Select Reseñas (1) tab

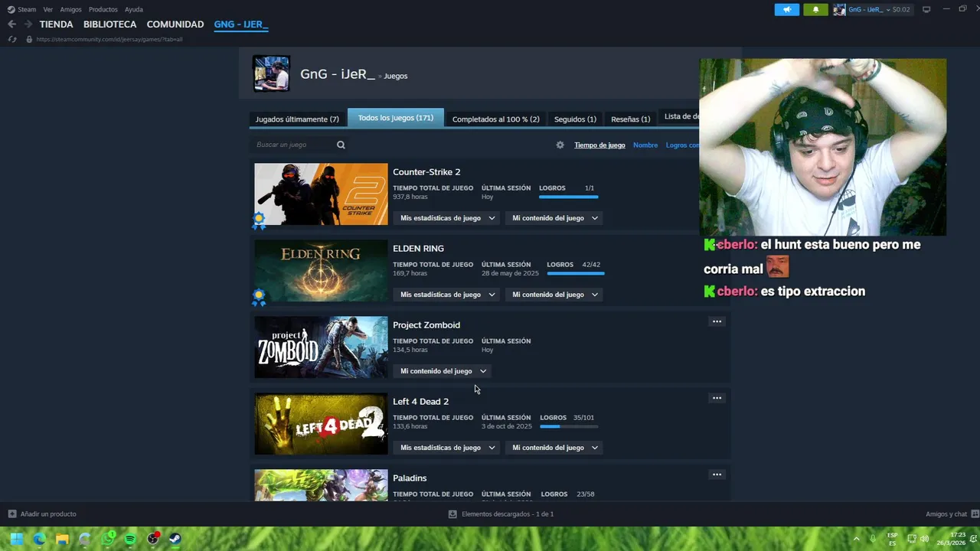click(x=630, y=119)
